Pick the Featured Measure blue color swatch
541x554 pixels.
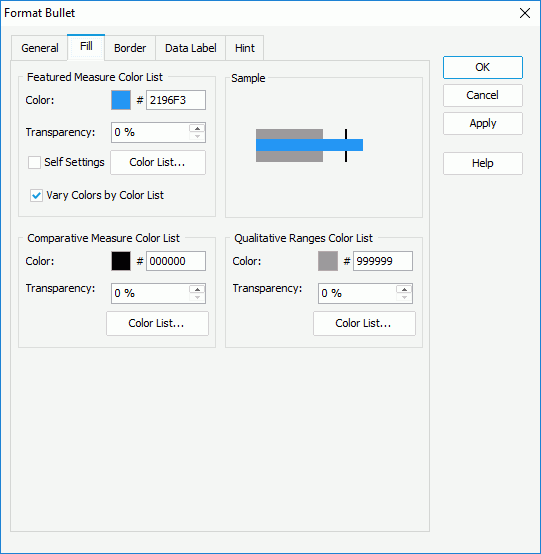point(121,100)
